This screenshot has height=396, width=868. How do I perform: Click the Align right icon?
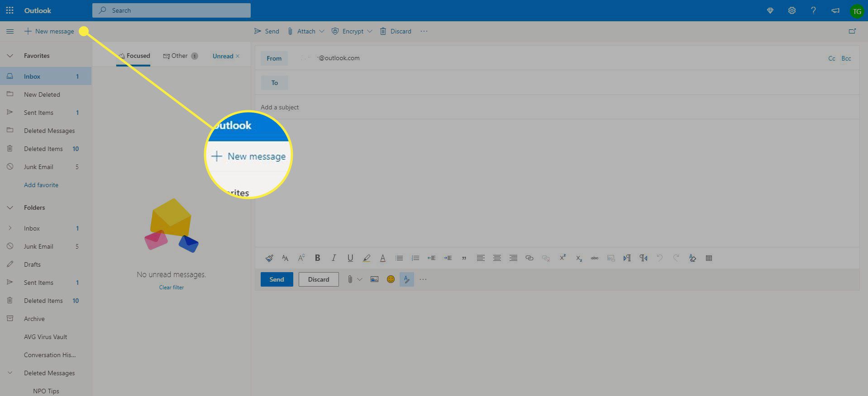(513, 258)
